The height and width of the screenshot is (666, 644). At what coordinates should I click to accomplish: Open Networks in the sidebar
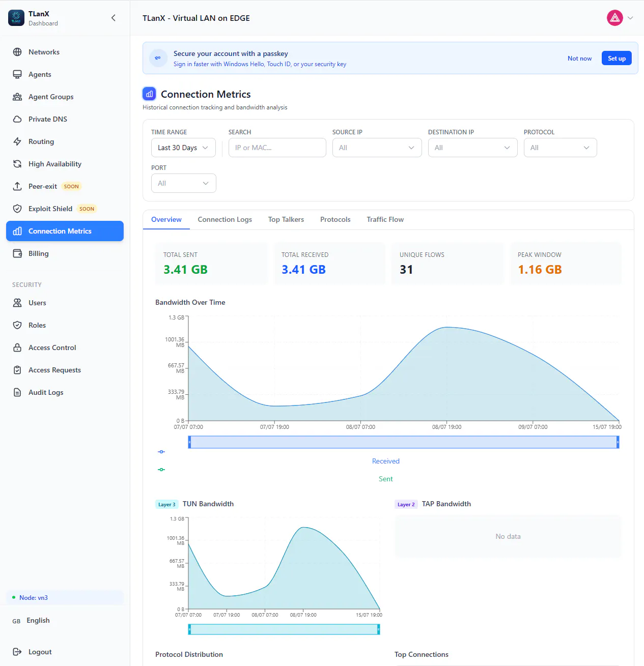[65, 52]
